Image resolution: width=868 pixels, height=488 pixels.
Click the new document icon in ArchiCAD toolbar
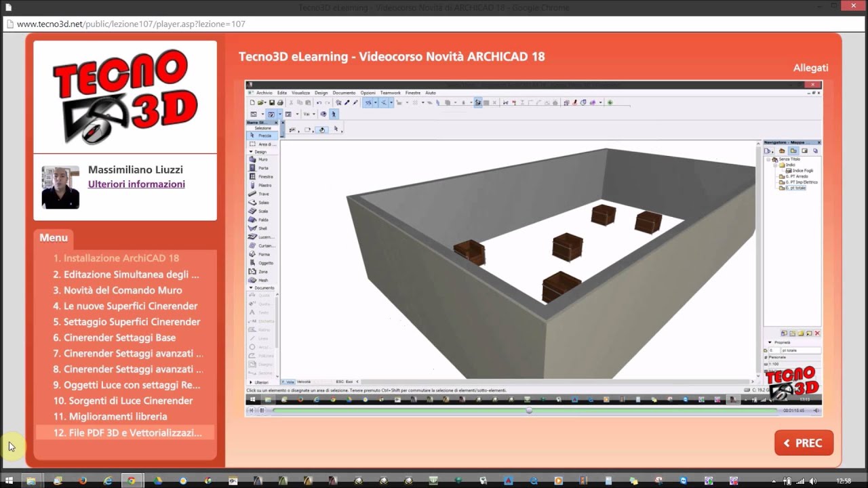coord(252,102)
